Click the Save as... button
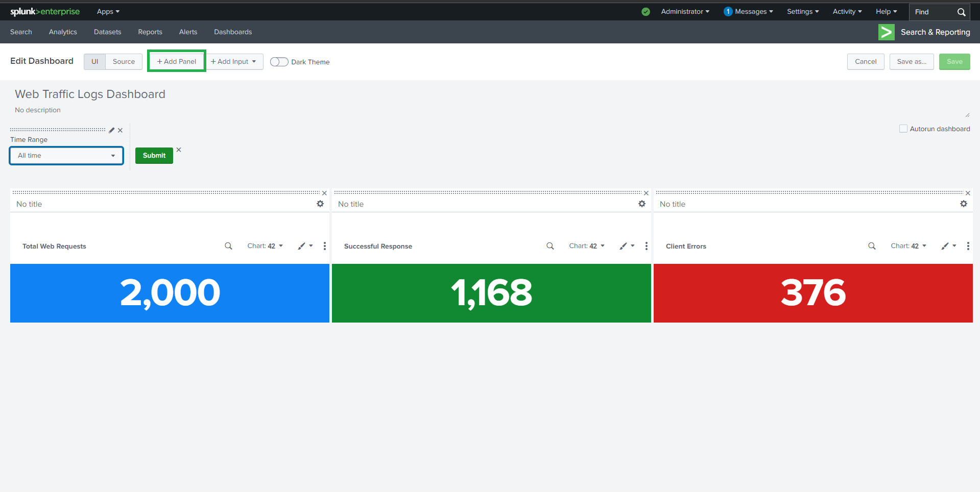980x492 pixels. (912, 61)
